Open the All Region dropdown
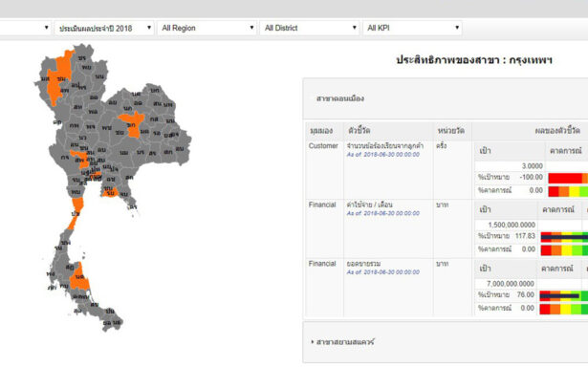 pyautogui.click(x=207, y=28)
